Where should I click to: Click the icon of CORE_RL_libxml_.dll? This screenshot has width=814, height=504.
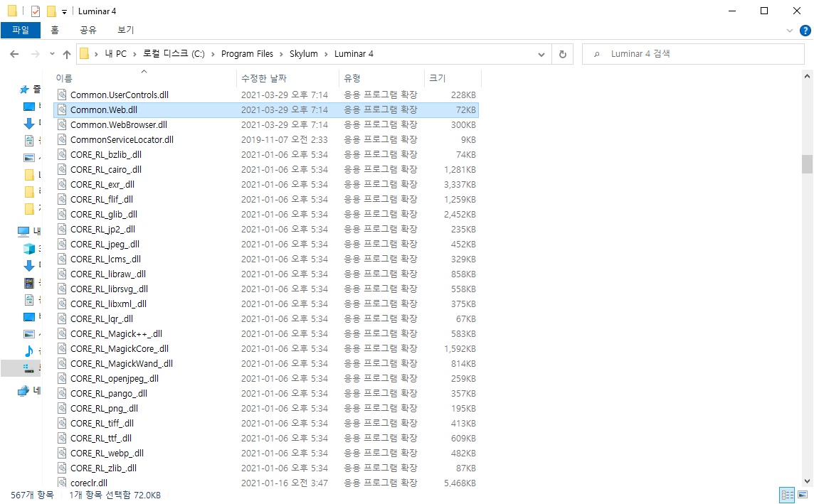pyautogui.click(x=62, y=304)
